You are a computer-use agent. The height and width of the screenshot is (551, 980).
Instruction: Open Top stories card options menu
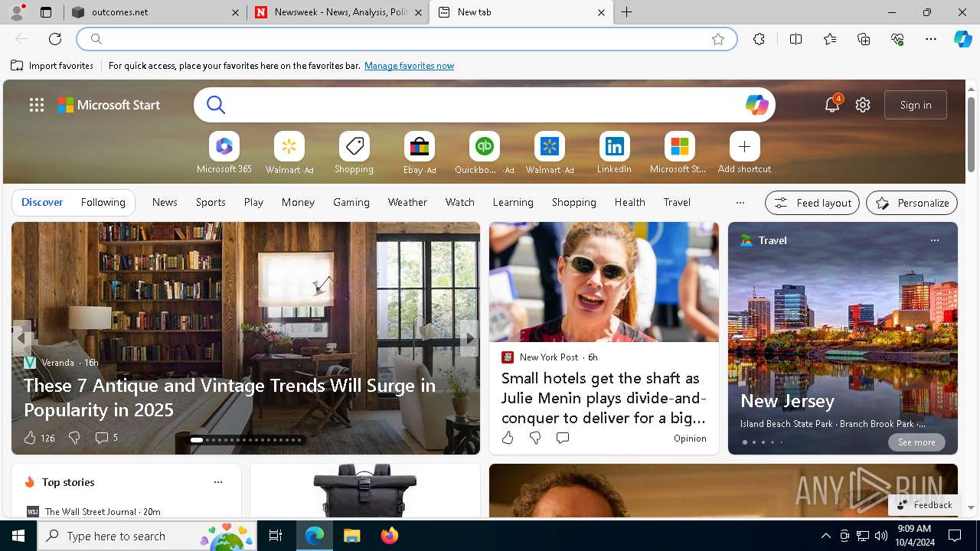[218, 482]
